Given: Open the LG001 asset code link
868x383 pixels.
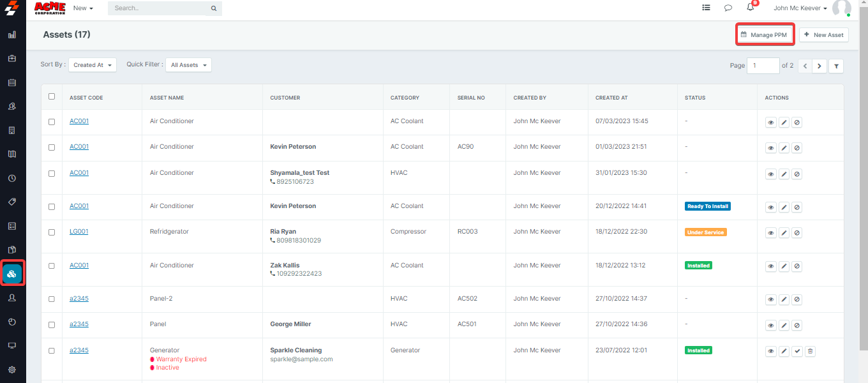Looking at the screenshot, I should click(x=79, y=232).
